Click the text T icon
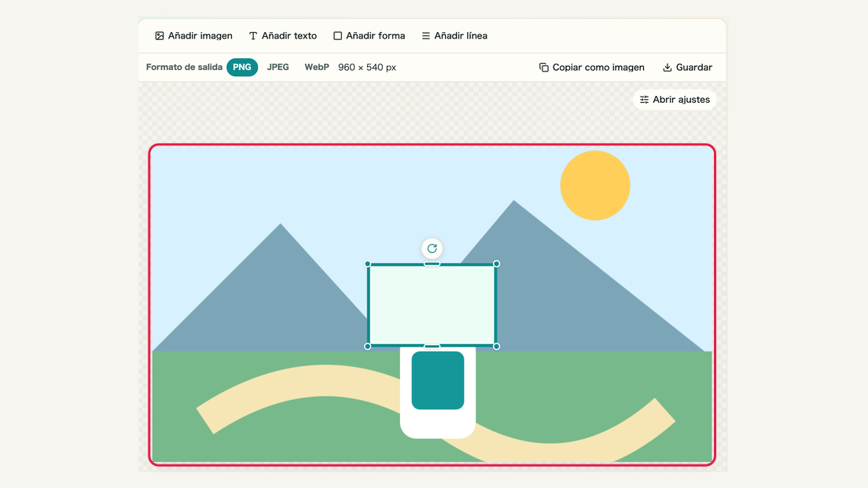Screen dimensions: 868x488 click(x=253, y=36)
